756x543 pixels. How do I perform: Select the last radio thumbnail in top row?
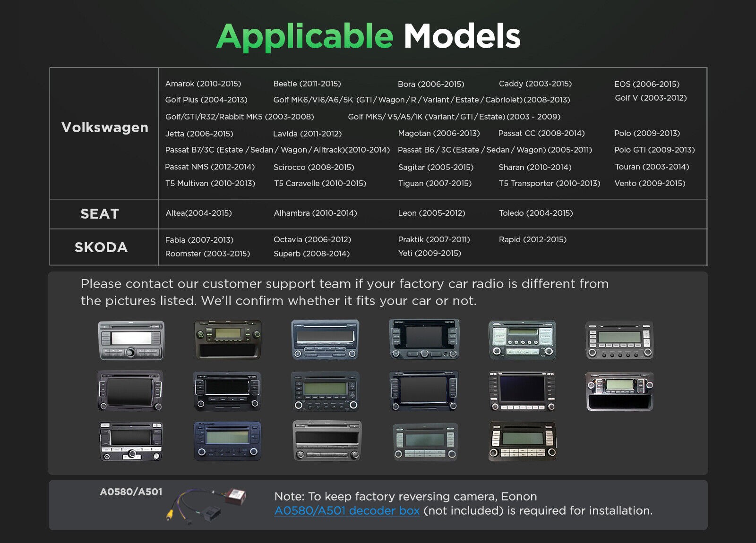[619, 340]
